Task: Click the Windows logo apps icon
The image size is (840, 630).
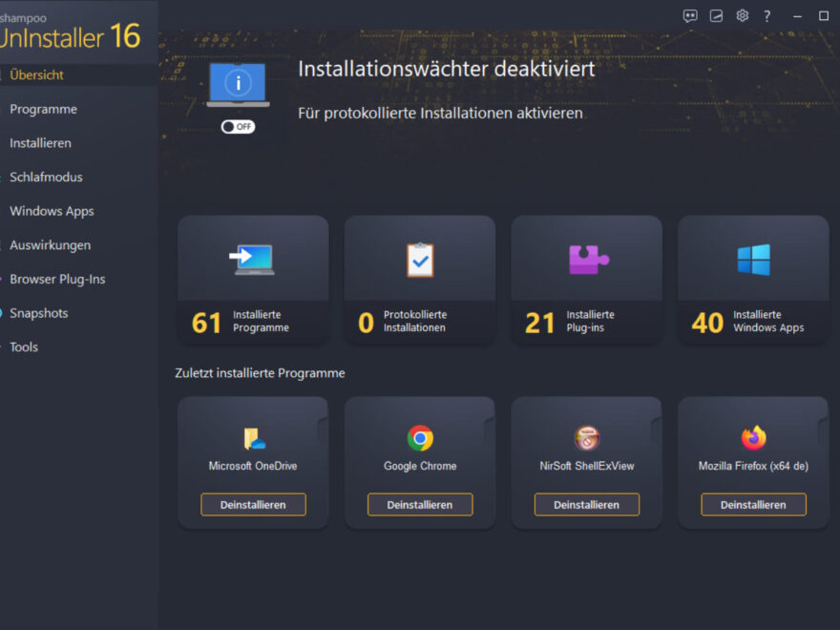Action: 754,260
